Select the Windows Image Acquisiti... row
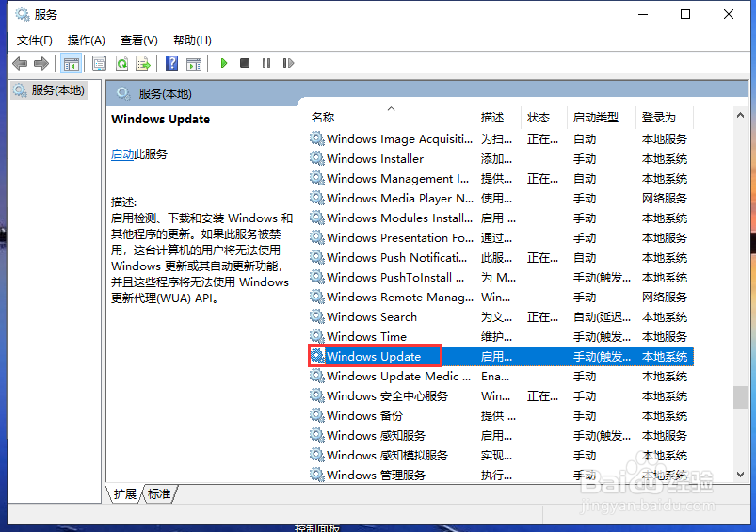Image resolution: width=756 pixels, height=532 pixels. point(501,139)
